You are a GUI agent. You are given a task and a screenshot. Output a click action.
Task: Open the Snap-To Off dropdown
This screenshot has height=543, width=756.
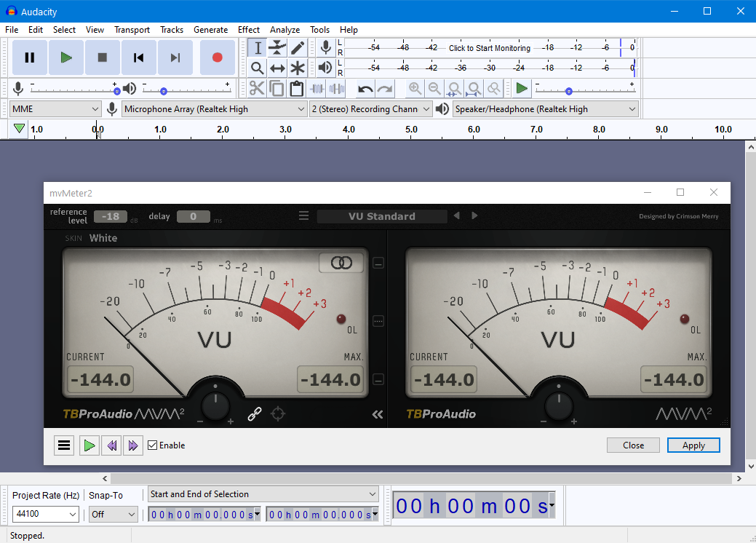pos(113,515)
